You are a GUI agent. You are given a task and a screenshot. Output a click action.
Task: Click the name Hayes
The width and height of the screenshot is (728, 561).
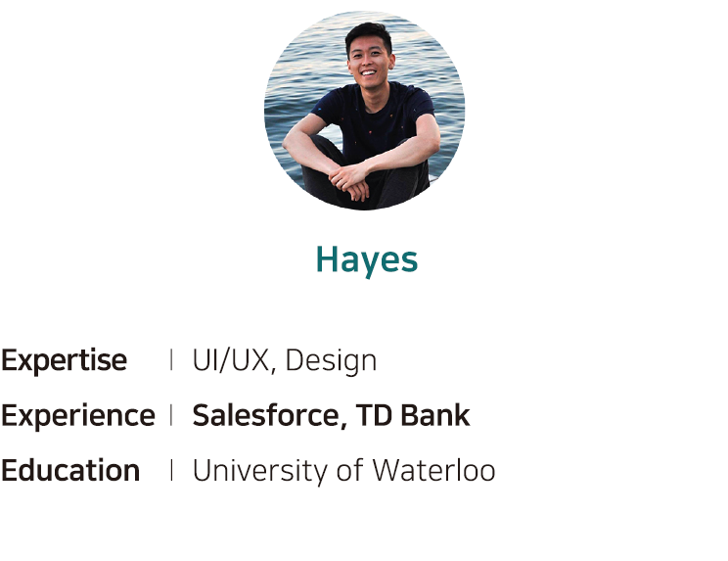pos(367,261)
